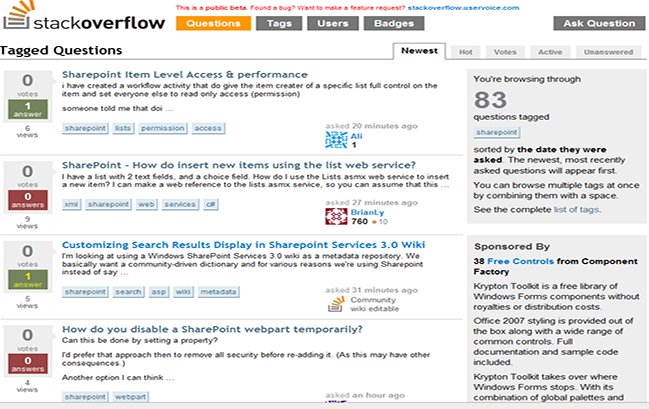
Task: Open the 'list of tags' link
Action: point(577,209)
